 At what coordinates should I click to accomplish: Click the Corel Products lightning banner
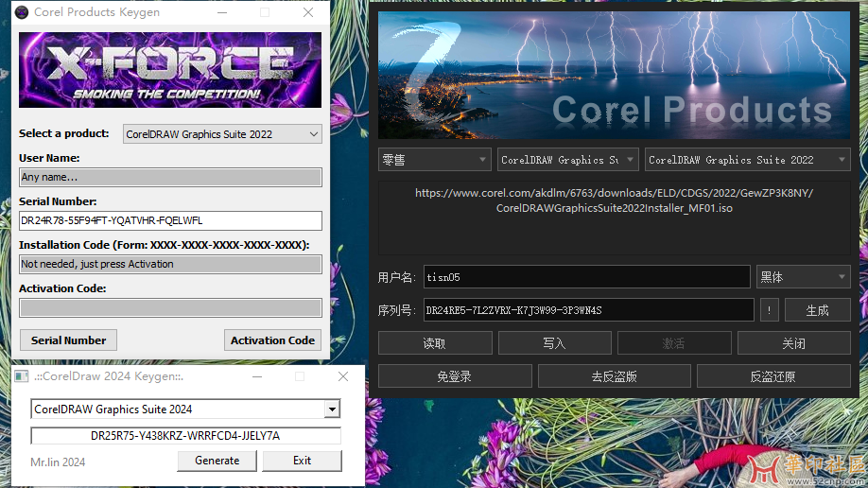pyautogui.click(x=614, y=76)
